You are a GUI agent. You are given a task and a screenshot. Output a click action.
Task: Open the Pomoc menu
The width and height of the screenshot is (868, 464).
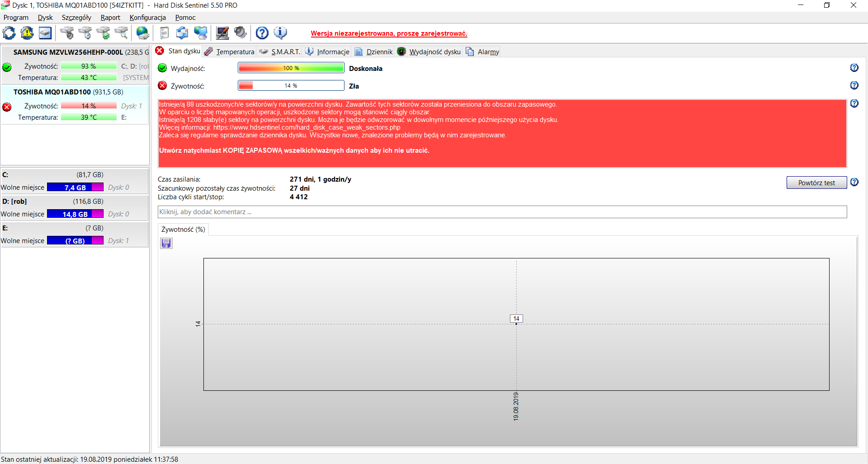click(185, 18)
